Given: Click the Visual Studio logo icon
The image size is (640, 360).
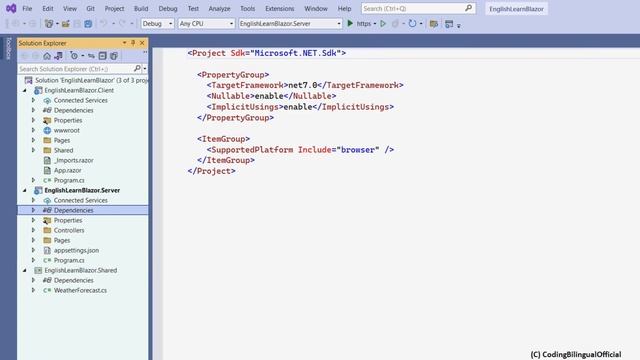Looking at the screenshot, I should pyautogui.click(x=11, y=8).
